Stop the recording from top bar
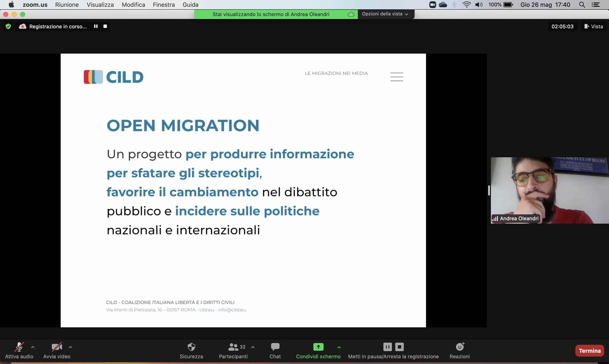Image resolution: width=609 pixels, height=364 pixels. (x=105, y=26)
